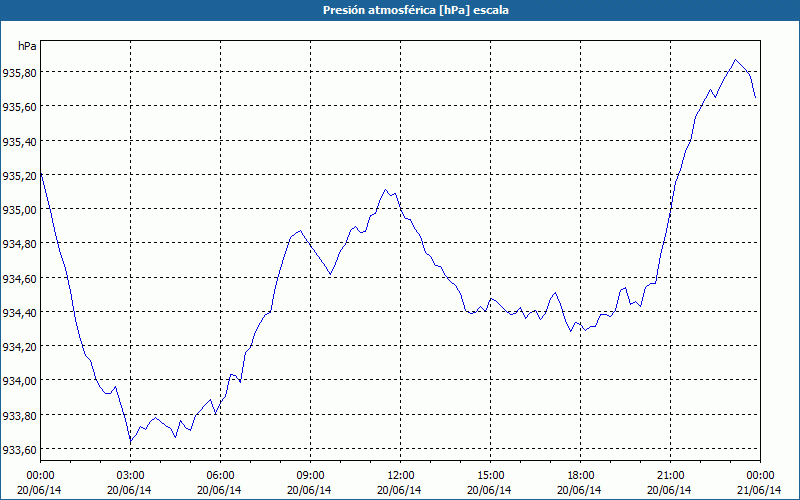Click the 21/06/14 date label
Viewport: 800px width, 500px height.
coord(759,490)
